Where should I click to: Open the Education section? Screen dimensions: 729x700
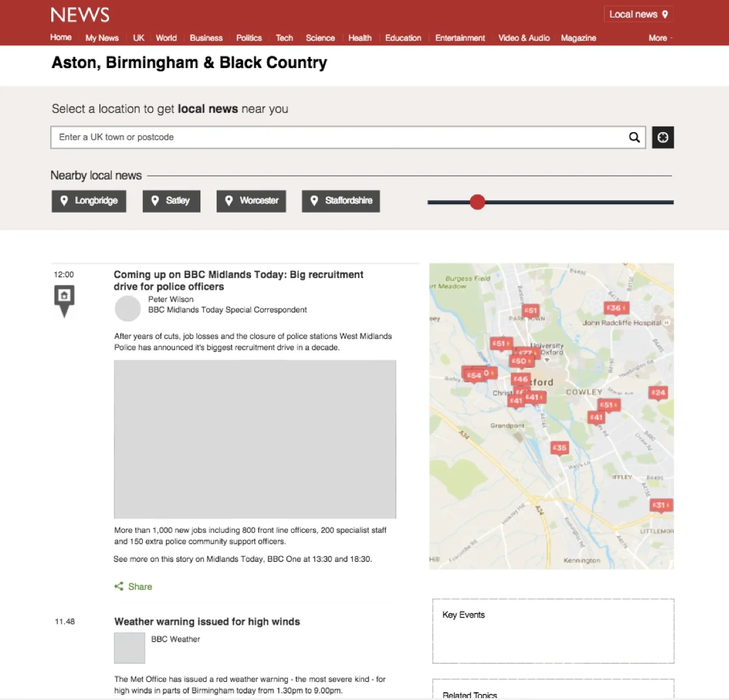[403, 38]
